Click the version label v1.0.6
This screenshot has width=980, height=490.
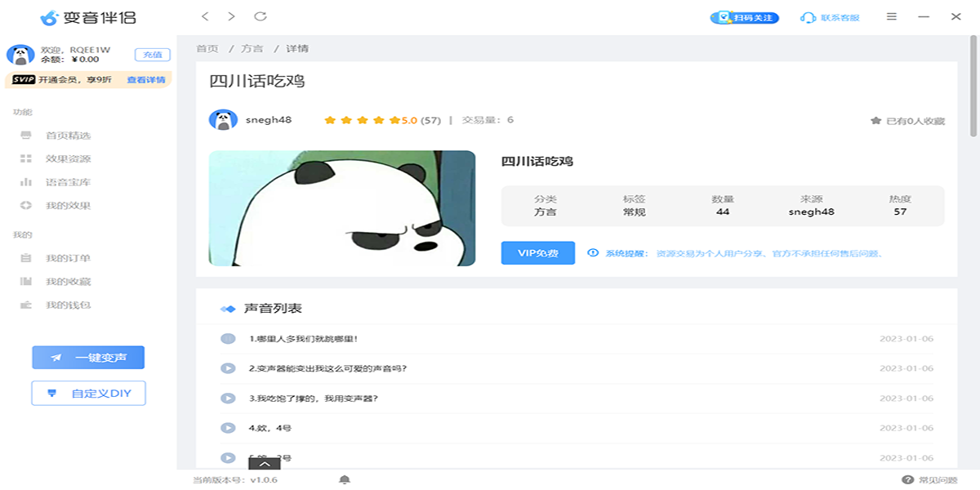(264, 480)
